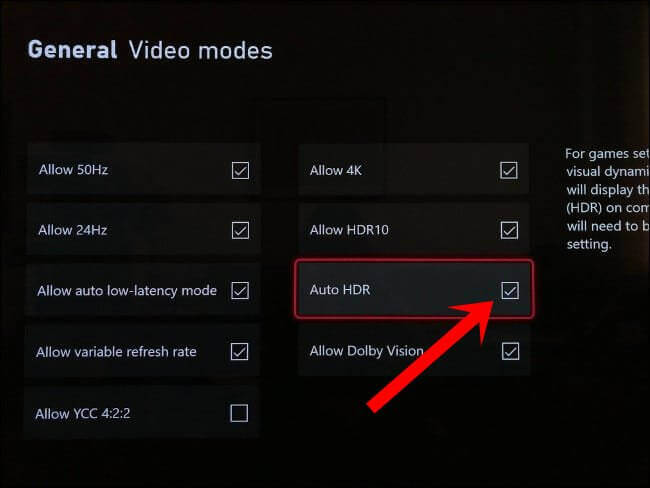Select the highlighted Auto HDR label
The width and height of the screenshot is (650, 488).
coord(340,290)
